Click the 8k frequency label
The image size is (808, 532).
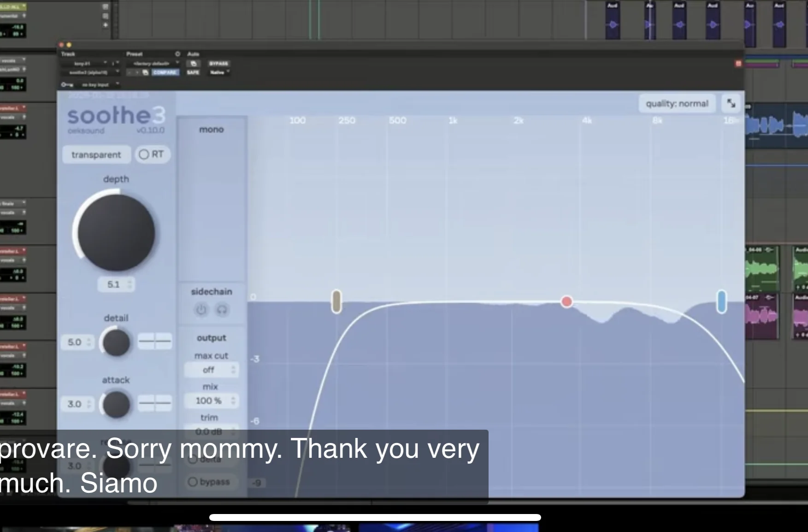coord(657,120)
